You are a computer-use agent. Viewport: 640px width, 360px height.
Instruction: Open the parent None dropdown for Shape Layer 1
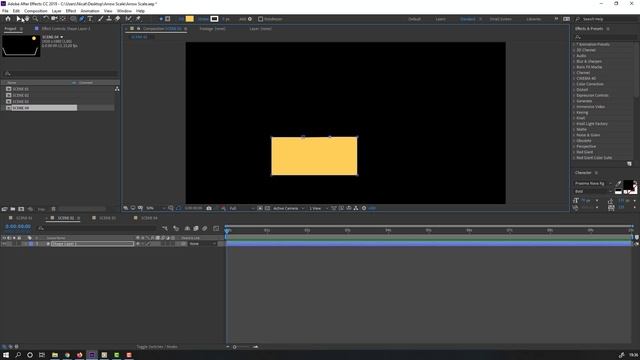click(202, 244)
